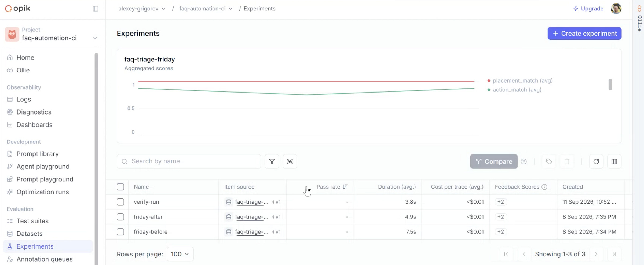Select the verify-run checkbox
Image resolution: width=644 pixels, height=265 pixels.
coord(120,202)
